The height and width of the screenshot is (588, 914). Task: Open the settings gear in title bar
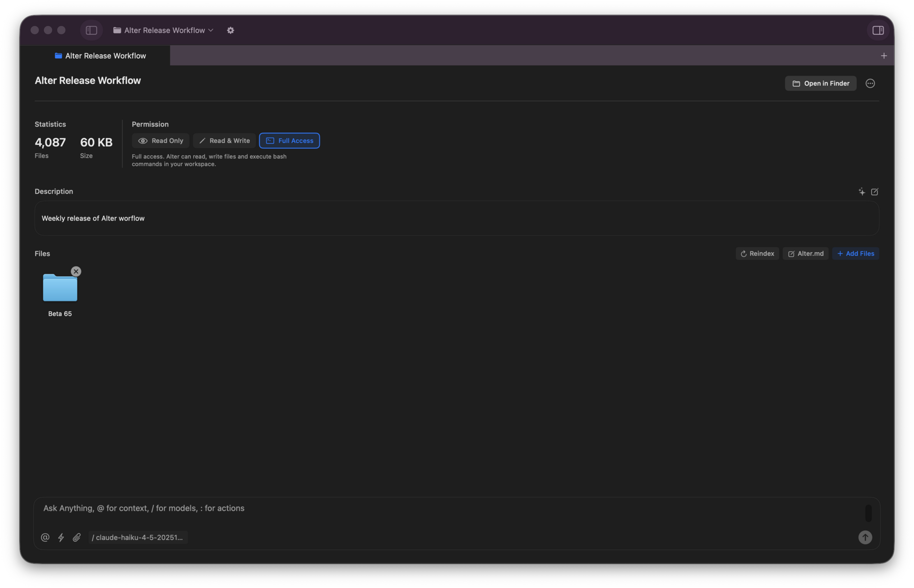[x=230, y=30]
